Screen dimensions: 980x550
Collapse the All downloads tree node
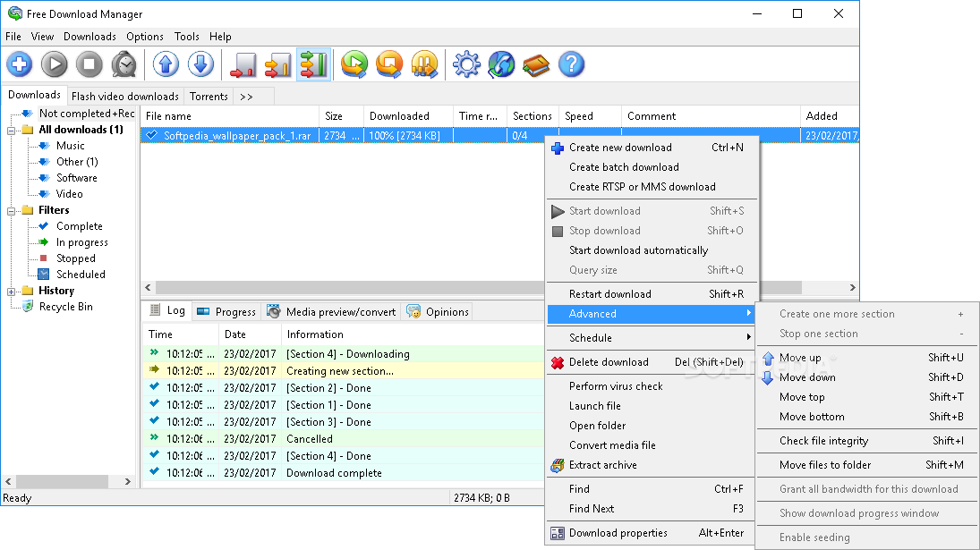[12, 131]
